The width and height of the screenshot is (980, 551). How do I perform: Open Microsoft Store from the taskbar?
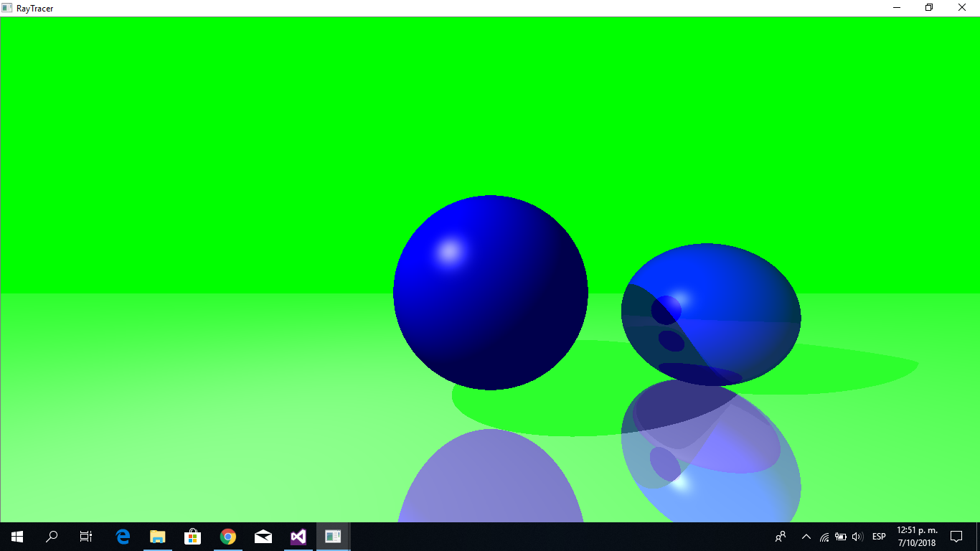coord(192,537)
